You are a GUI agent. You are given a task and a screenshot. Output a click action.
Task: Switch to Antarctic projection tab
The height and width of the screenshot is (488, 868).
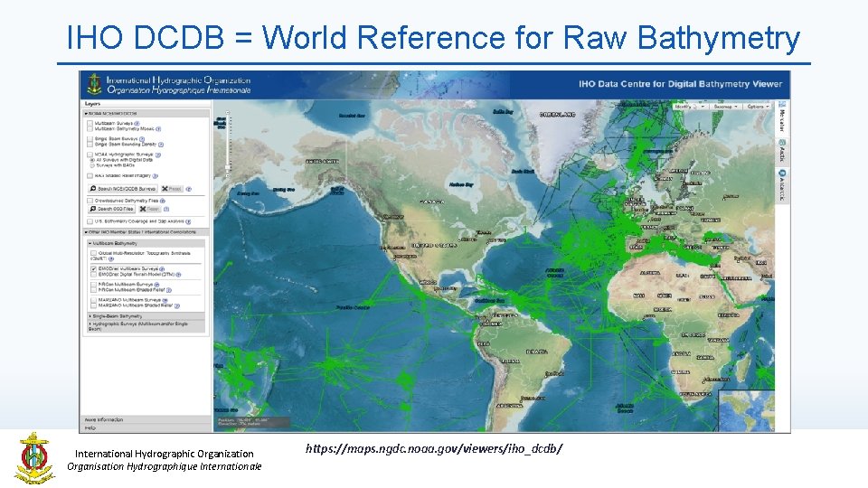click(782, 185)
